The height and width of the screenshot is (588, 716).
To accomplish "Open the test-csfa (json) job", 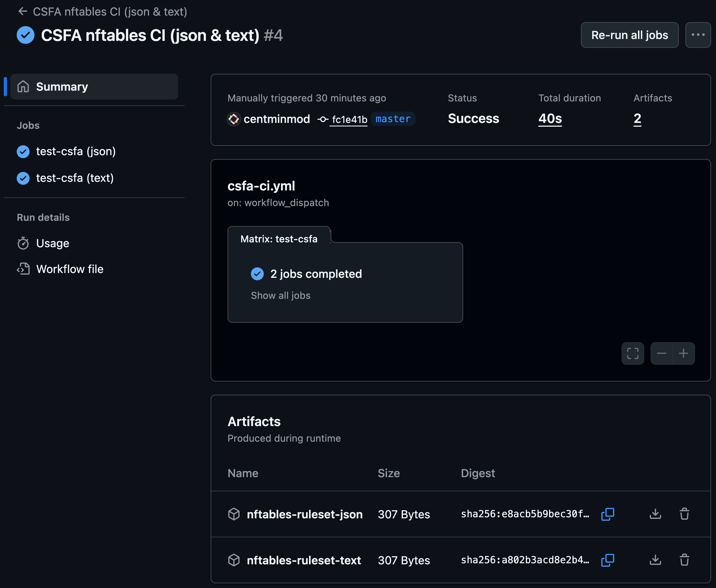I will pos(76,151).
